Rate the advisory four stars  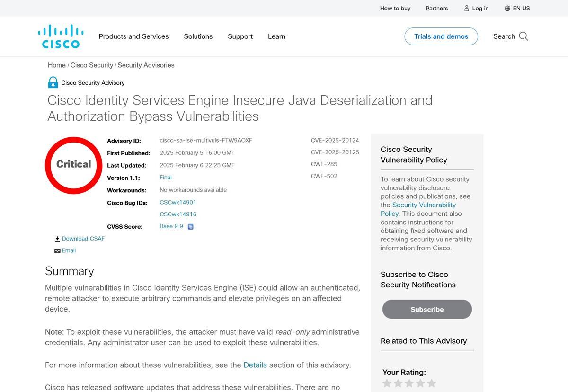click(420, 383)
